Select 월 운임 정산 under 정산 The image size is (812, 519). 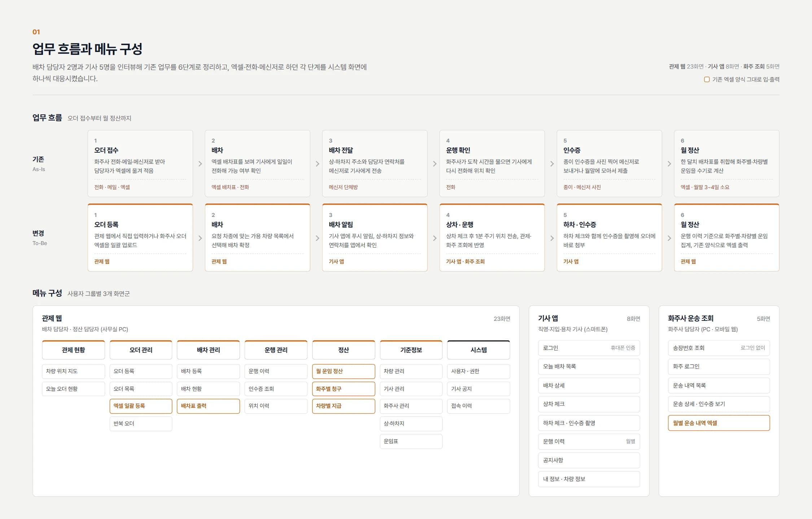[x=344, y=371]
